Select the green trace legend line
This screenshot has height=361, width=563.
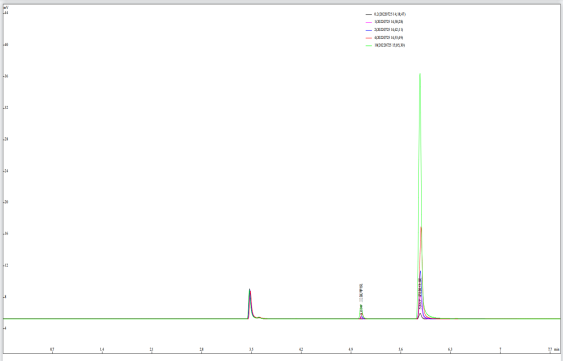(x=368, y=46)
